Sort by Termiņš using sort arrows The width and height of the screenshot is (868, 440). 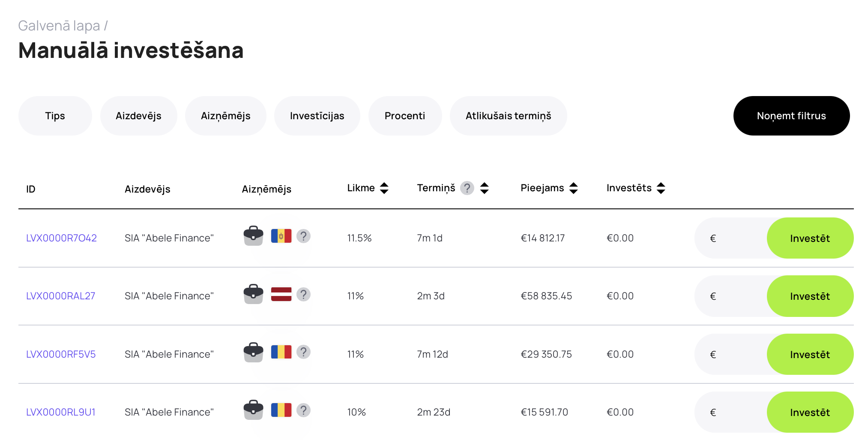[484, 188]
